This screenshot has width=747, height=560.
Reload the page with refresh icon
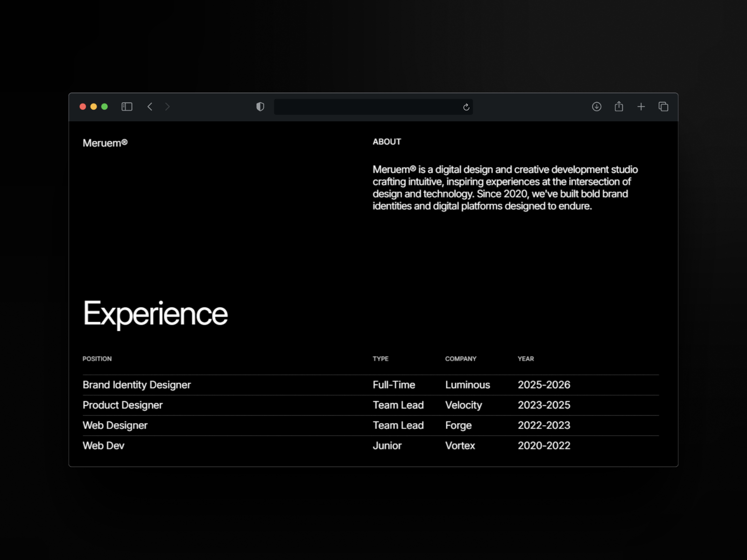click(x=466, y=107)
